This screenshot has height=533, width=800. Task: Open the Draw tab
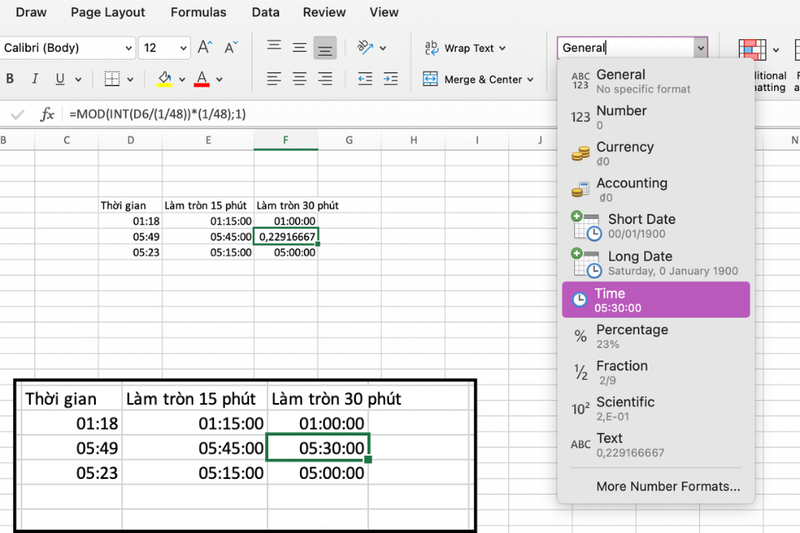click(x=31, y=12)
